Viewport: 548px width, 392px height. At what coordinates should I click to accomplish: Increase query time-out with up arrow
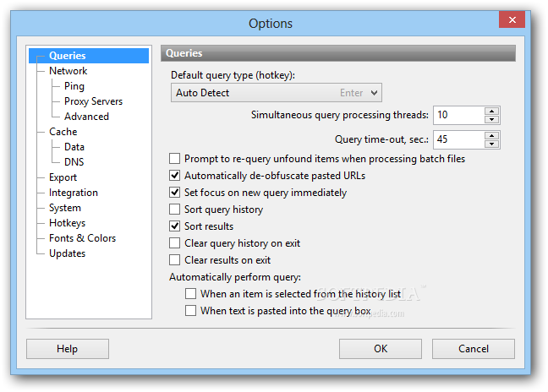491,136
